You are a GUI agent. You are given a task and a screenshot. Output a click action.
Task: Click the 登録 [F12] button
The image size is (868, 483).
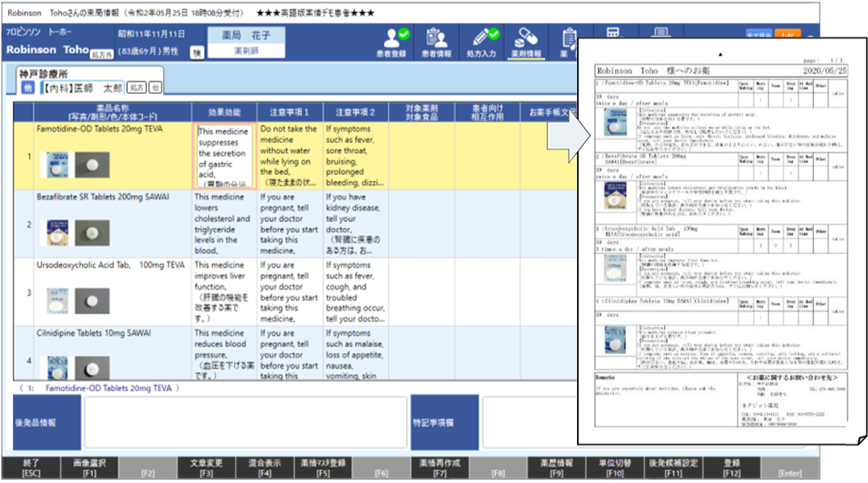(732, 468)
